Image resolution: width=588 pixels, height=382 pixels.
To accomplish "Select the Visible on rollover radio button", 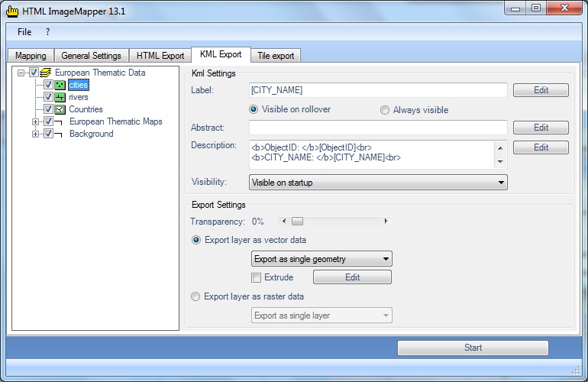I will pos(254,109).
